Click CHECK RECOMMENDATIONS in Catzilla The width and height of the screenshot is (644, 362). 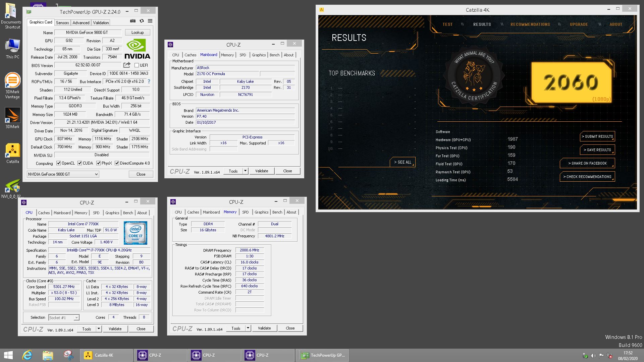click(x=587, y=177)
